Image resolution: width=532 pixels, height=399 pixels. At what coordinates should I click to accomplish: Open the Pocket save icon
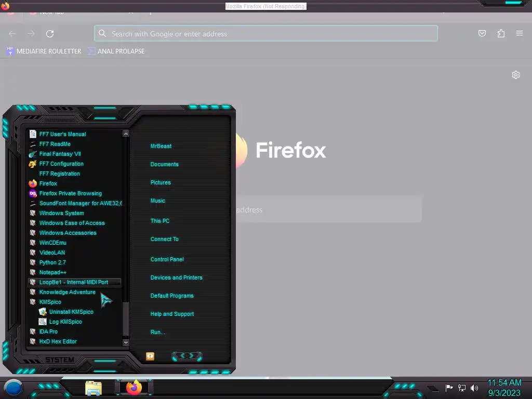pyautogui.click(x=482, y=33)
